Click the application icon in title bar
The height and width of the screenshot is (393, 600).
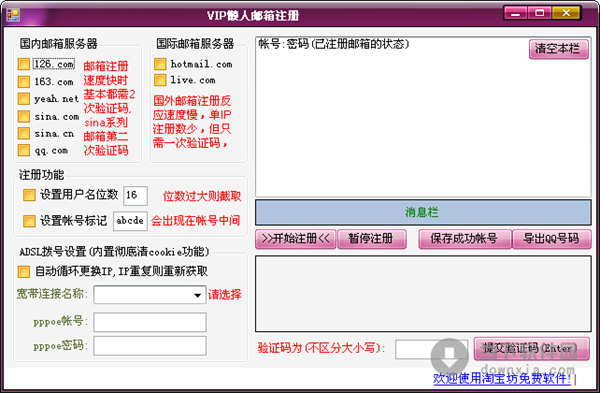(13, 15)
